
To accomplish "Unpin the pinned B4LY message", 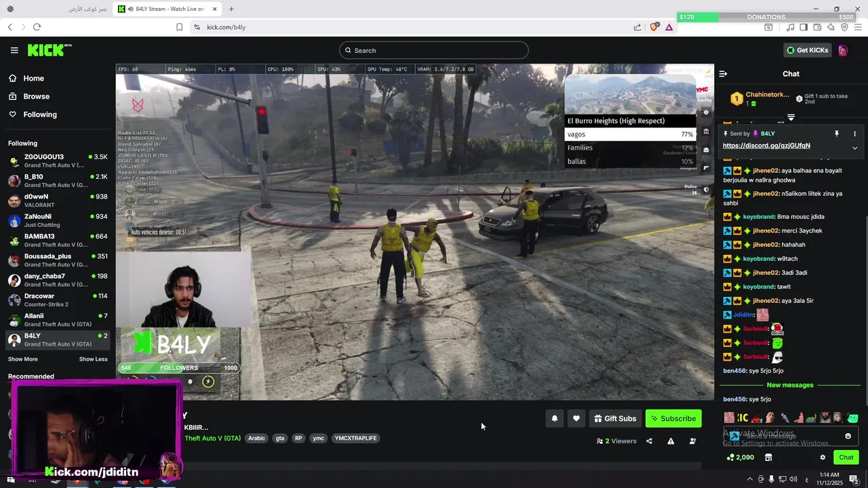I will [837, 134].
